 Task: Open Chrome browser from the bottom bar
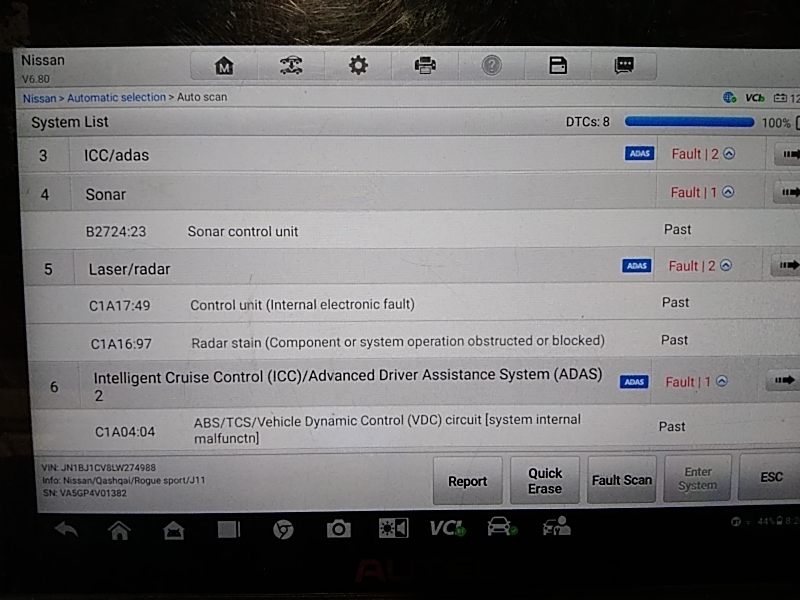click(x=283, y=529)
